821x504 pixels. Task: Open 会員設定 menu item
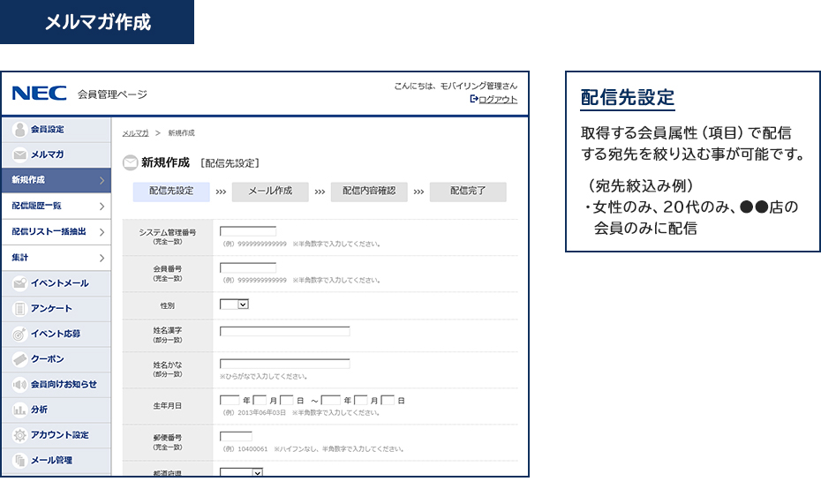click(56, 129)
